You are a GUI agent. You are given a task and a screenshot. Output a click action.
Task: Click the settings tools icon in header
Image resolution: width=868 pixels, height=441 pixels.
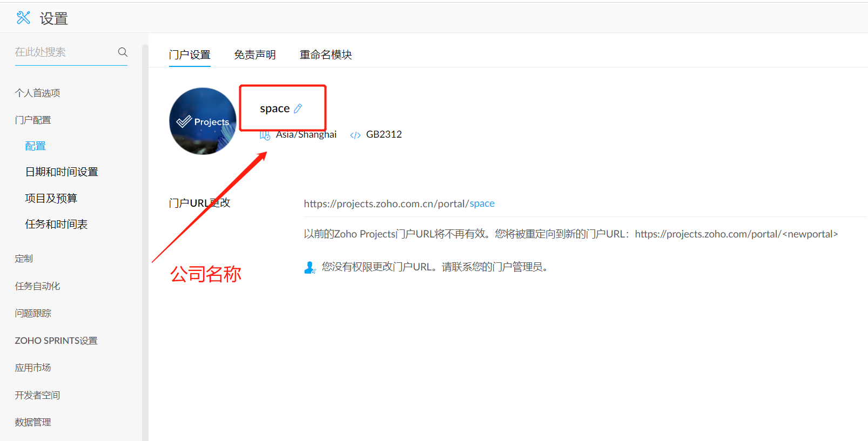pos(23,18)
